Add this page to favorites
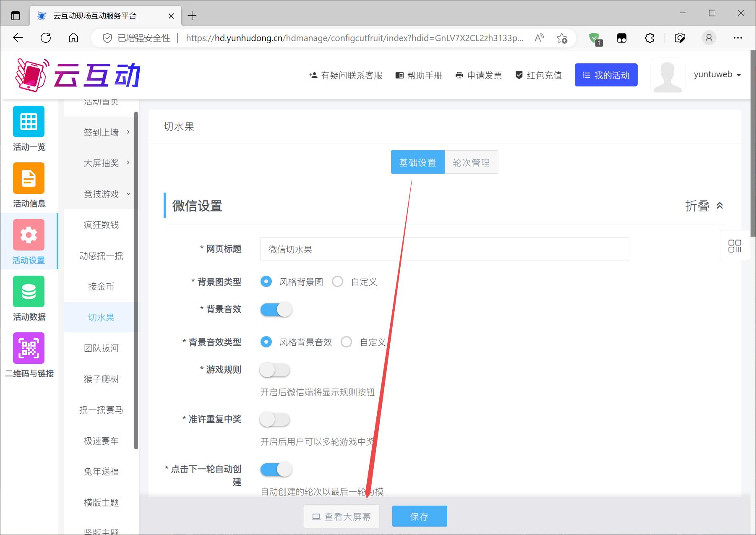 coord(562,38)
